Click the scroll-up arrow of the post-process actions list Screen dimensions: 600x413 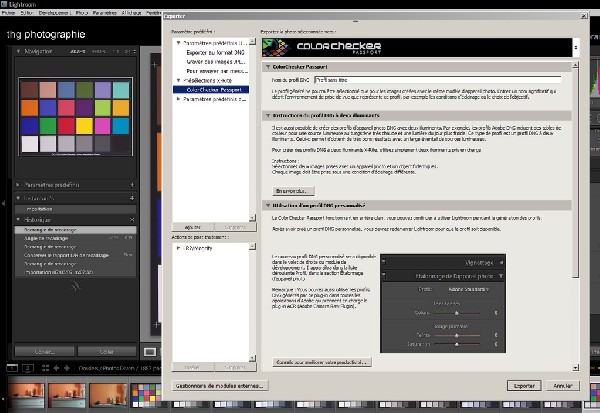point(253,246)
